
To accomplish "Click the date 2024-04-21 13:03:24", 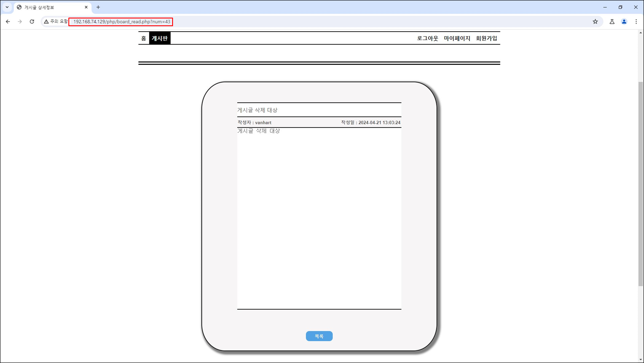I will pyautogui.click(x=379, y=122).
